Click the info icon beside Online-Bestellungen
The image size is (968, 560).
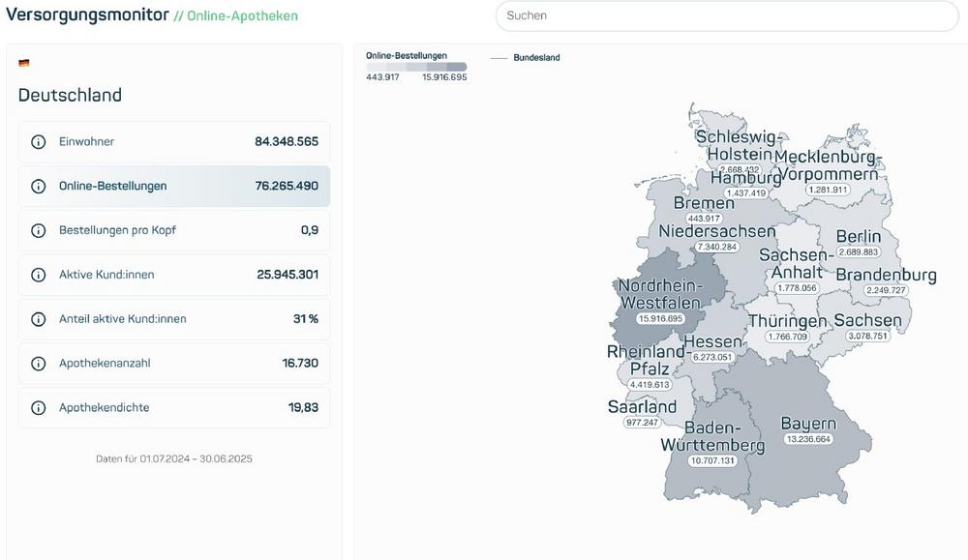(x=38, y=186)
